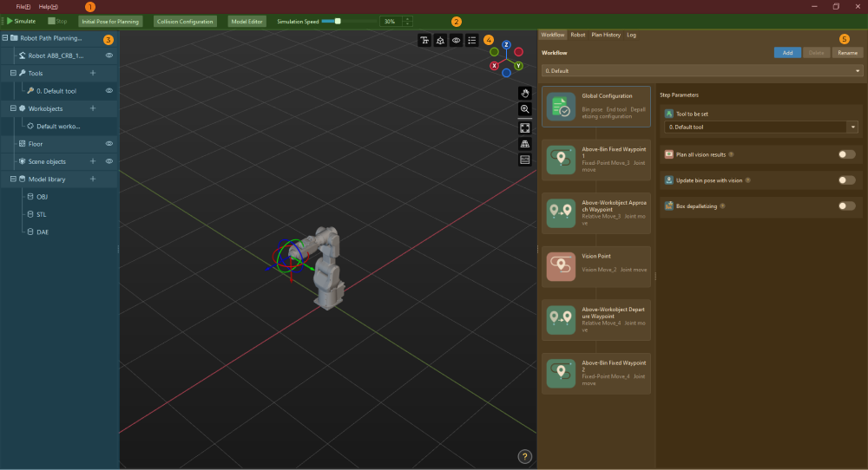Add a new tool with plus icon

93,73
